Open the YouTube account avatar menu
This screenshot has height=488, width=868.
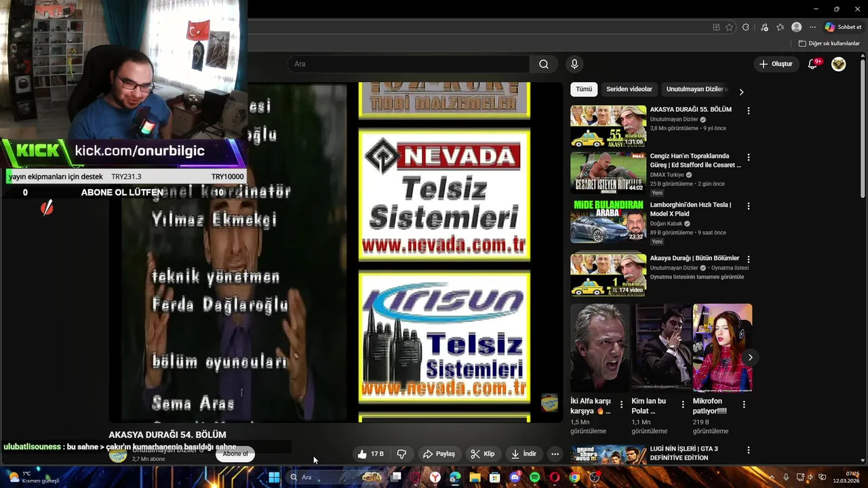(839, 64)
